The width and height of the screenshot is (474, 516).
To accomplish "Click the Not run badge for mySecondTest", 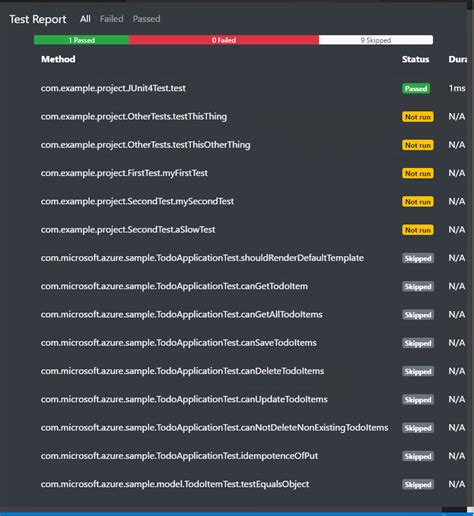I will click(418, 202).
